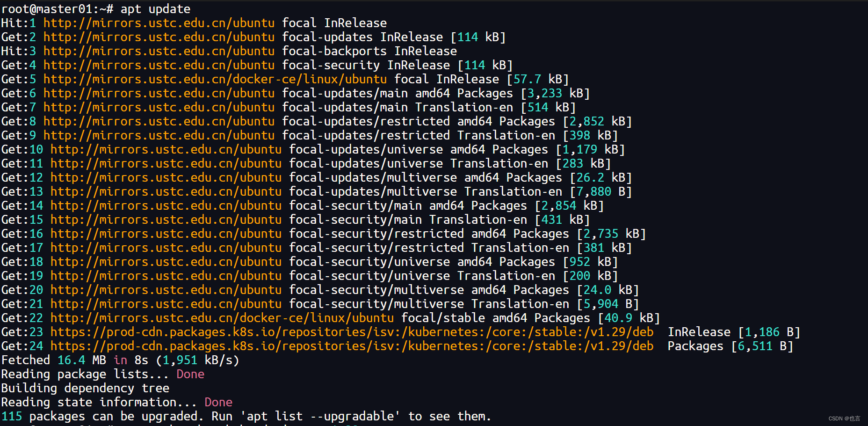Click the 'Hit:3' line prefix
This screenshot has width=868, height=426.
[19, 51]
